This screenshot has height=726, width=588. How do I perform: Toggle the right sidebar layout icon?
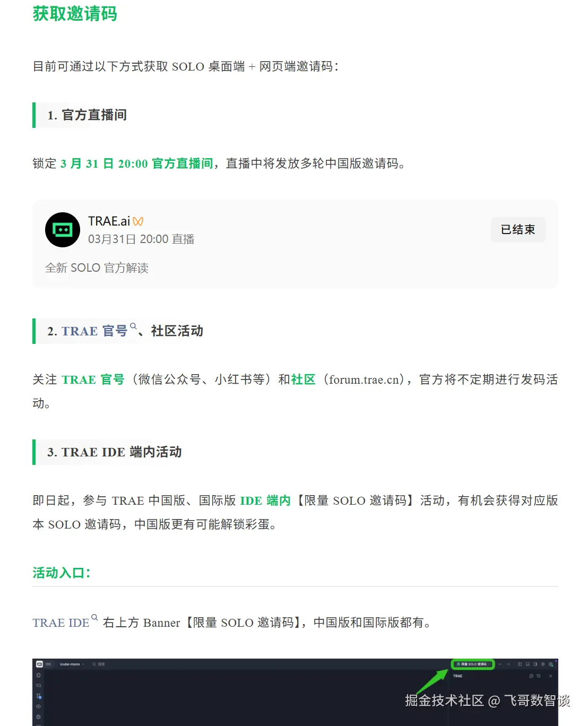535,664
